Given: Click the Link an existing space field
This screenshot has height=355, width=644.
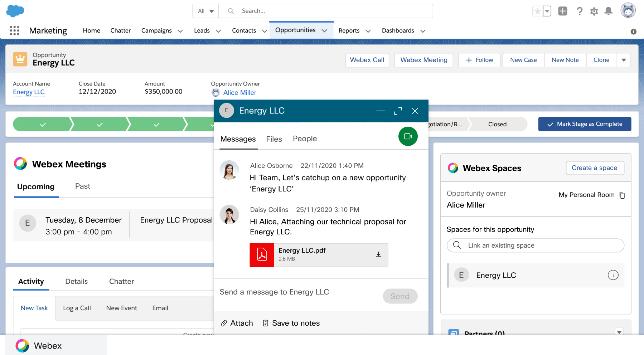Looking at the screenshot, I should [536, 245].
